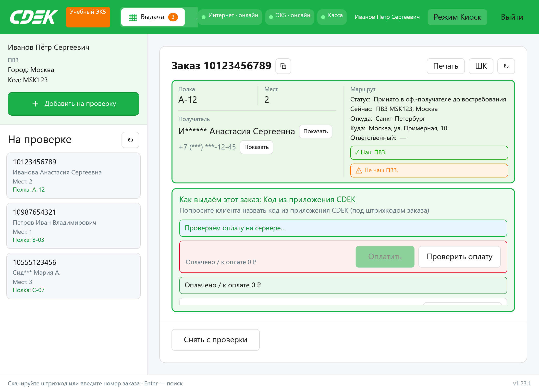The height and width of the screenshot is (392, 539).
Task: Show the recipient's full name
Action: point(316,131)
